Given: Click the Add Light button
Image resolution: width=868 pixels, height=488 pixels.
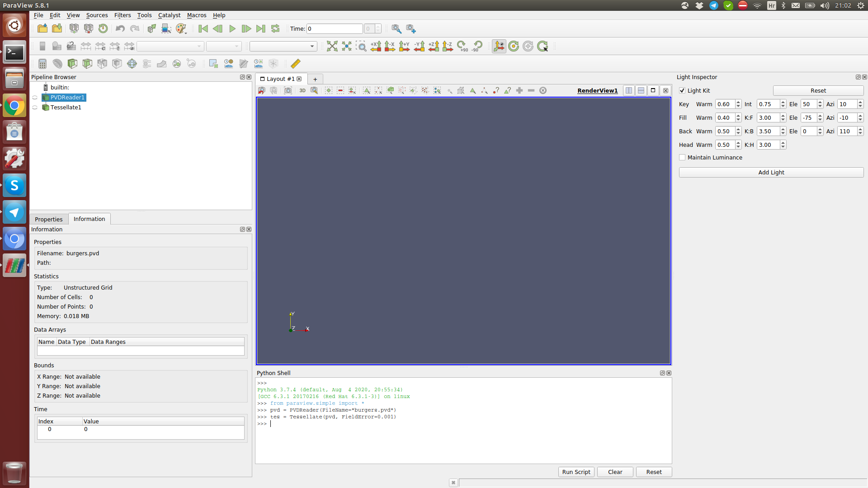Looking at the screenshot, I should [x=771, y=172].
